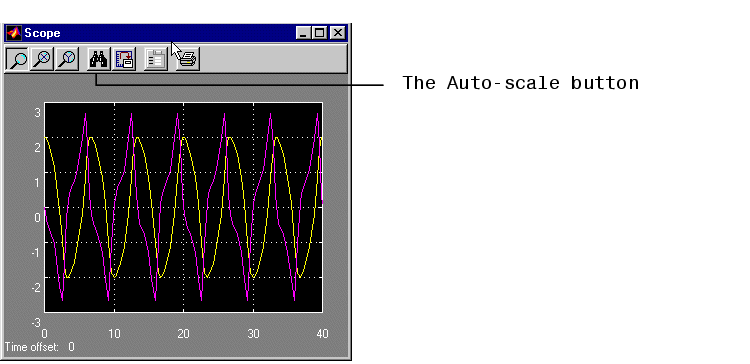The height and width of the screenshot is (364, 750).
Task: Click the y-axis tick label 3
Action: [37, 113]
